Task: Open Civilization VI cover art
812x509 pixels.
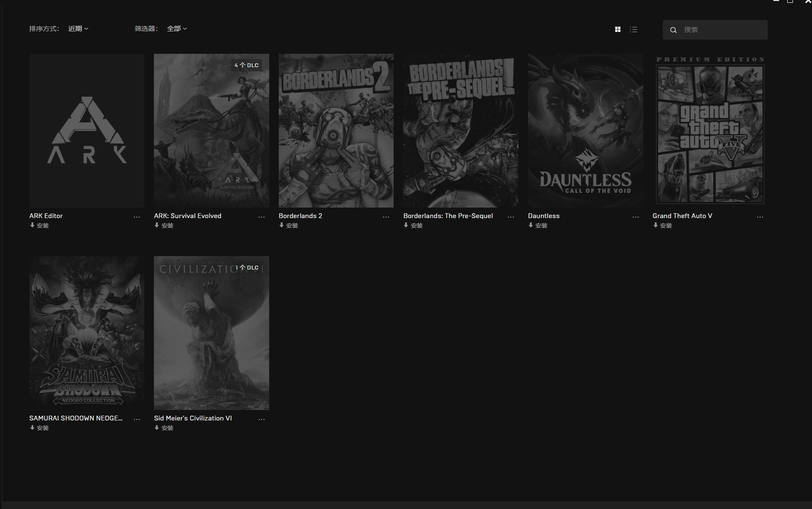Action: pyautogui.click(x=212, y=333)
